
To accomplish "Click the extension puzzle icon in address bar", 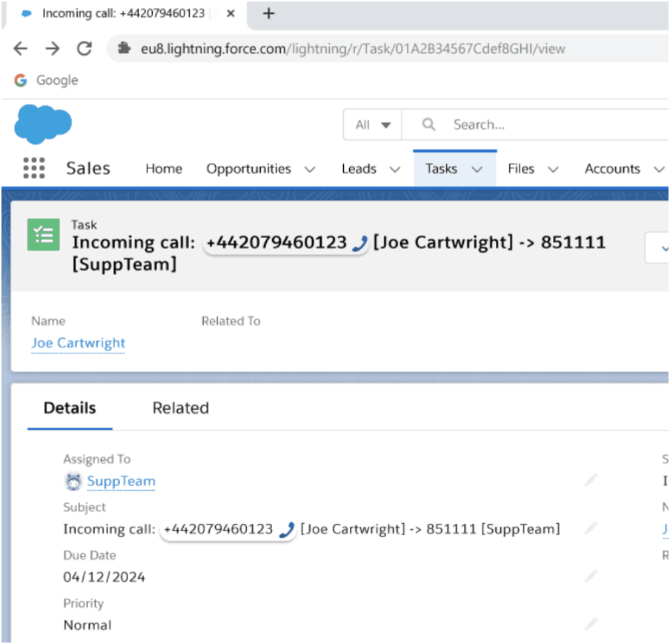I will point(124,48).
